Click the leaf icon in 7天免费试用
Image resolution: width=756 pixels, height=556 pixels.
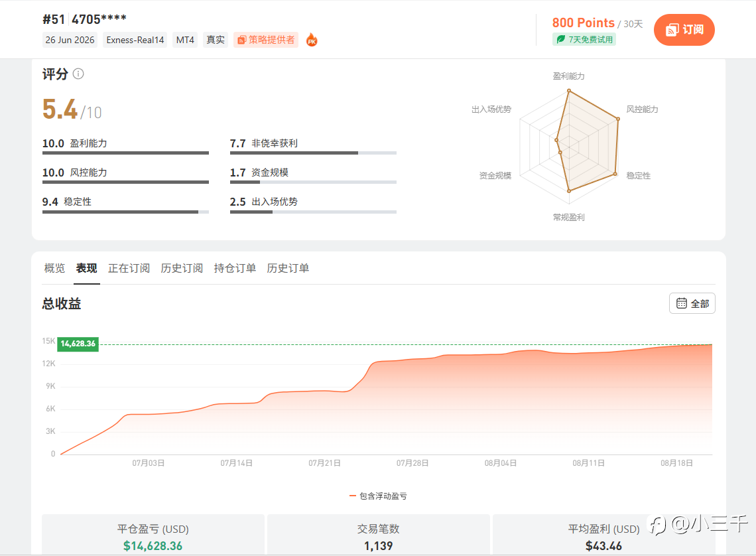561,40
